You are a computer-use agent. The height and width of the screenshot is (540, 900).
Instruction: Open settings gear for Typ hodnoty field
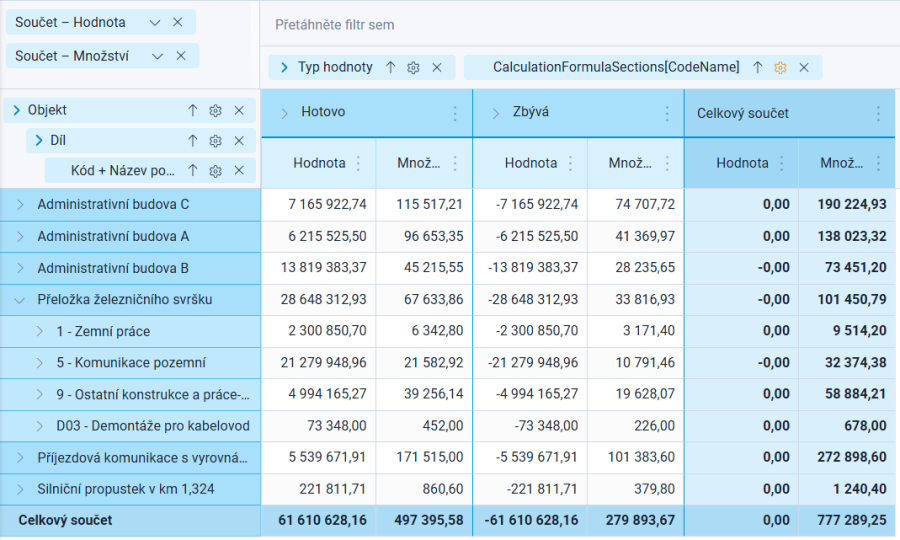[x=413, y=68]
